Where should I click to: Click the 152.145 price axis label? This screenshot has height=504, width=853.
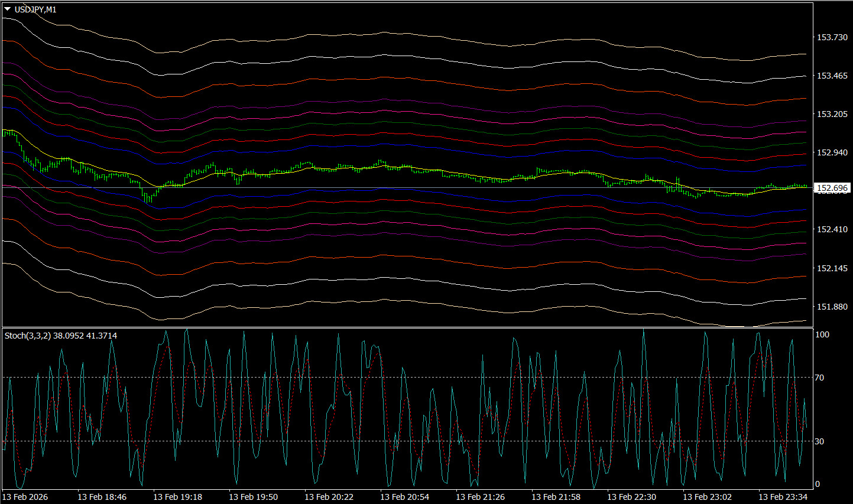click(x=832, y=268)
